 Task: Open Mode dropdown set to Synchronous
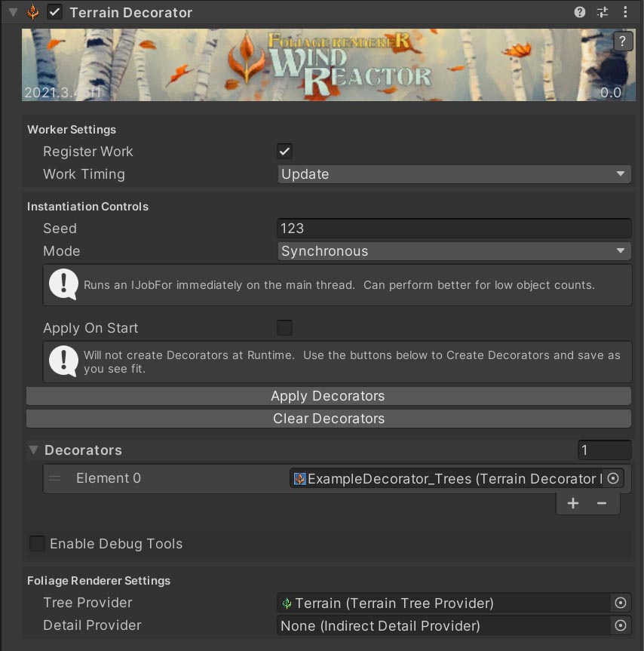click(454, 251)
